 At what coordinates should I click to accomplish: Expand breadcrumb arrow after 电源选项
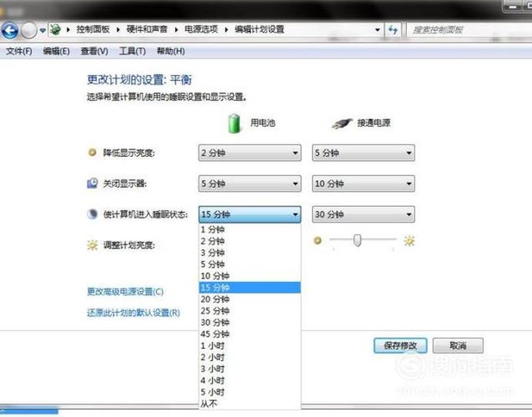pyautogui.click(x=226, y=30)
